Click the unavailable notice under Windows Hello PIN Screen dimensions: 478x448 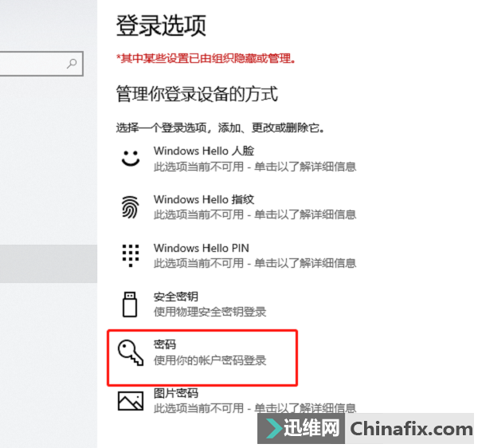(255, 263)
